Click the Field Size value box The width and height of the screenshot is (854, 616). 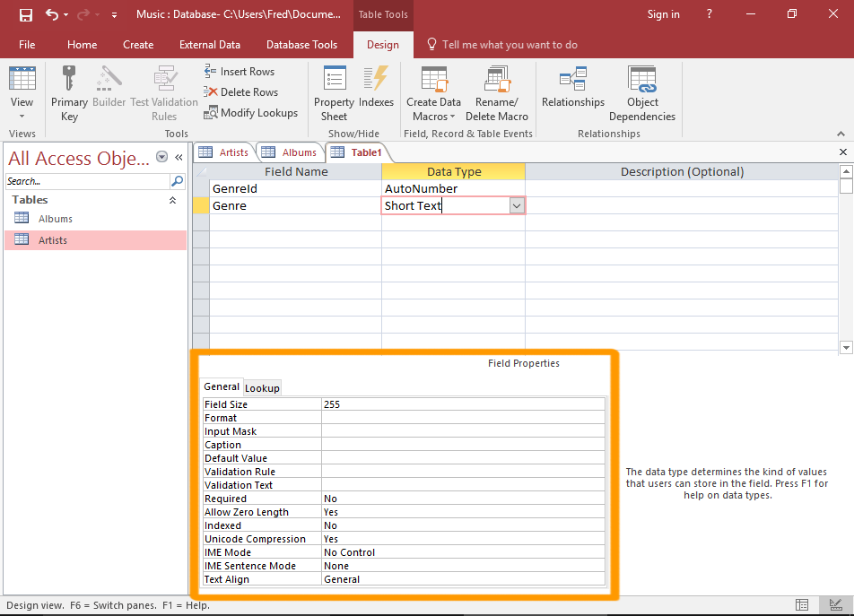[x=462, y=404]
